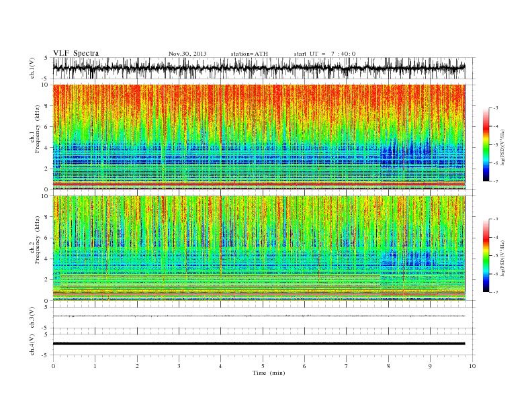Click time axis tick label "7"

(x=347, y=366)
